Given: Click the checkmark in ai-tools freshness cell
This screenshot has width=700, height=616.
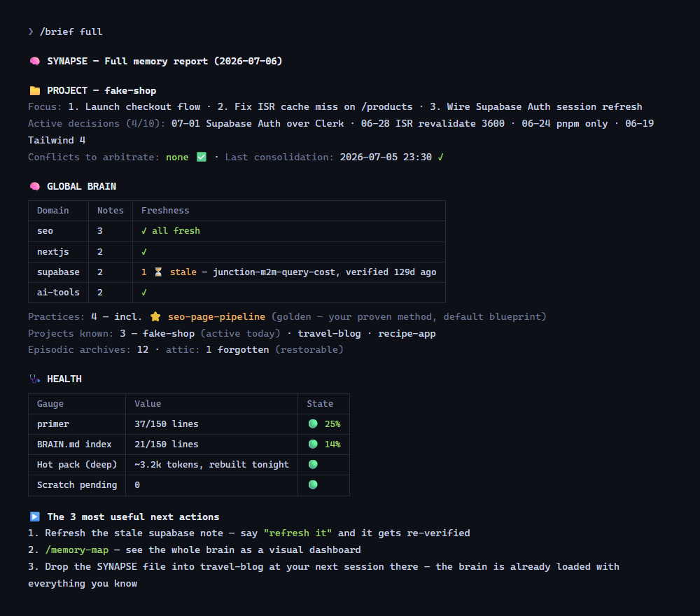Looking at the screenshot, I should pyautogui.click(x=143, y=293).
